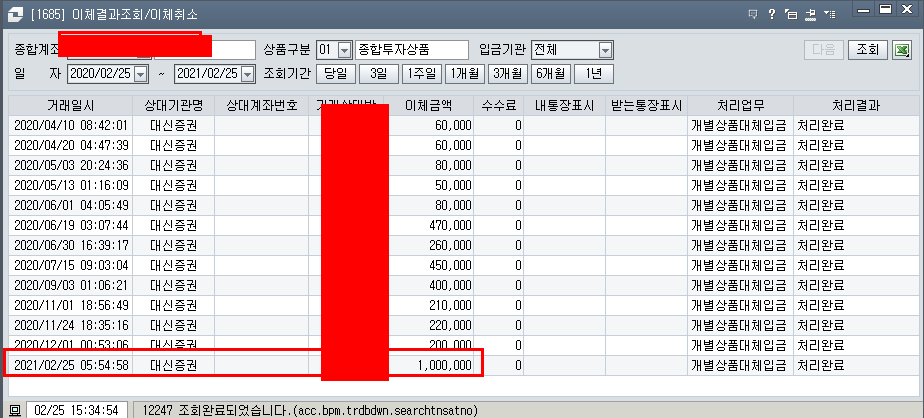
Task: Set period to 1주일
Action: coord(422,74)
